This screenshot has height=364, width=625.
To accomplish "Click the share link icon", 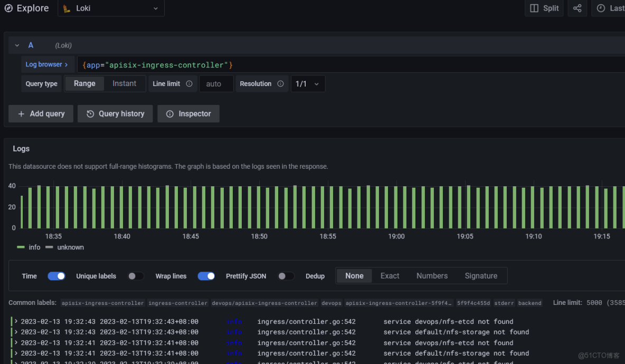I will (x=577, y=8).
